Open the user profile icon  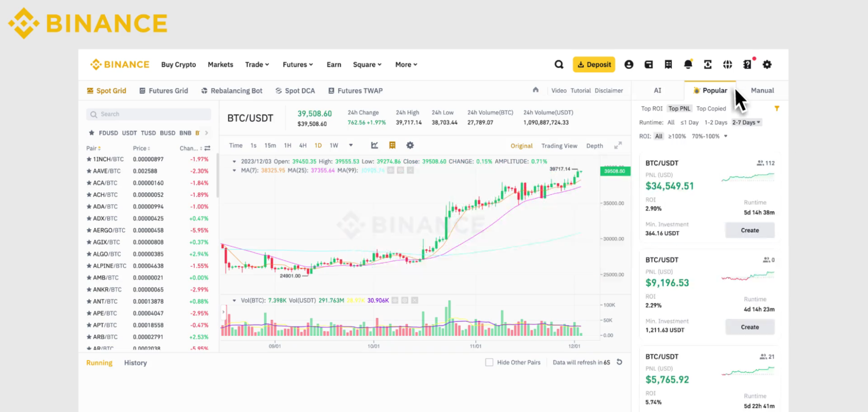[629, 64]
